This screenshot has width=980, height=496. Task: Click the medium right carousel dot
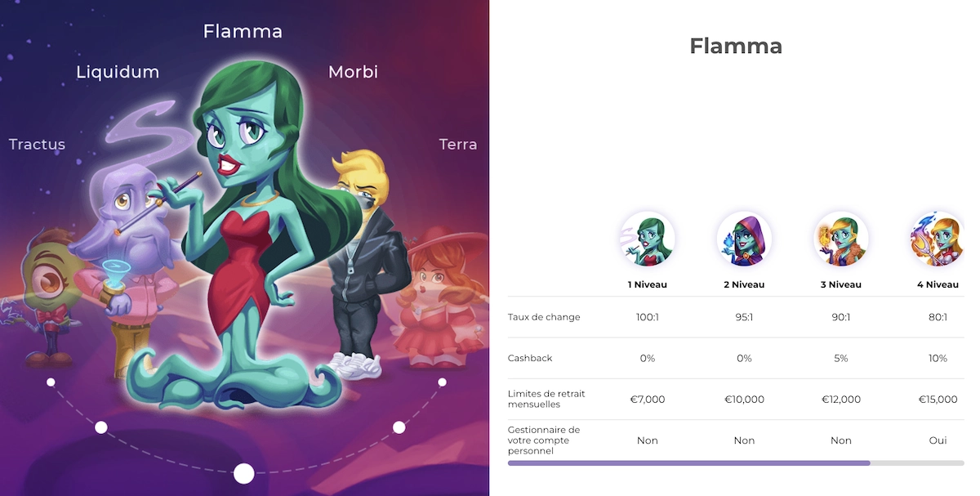tap(399, 427)
